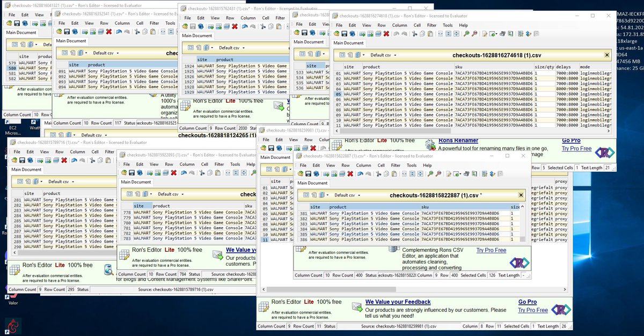Viewport: 644px width, 336px height.
Task: Click Paste icon in checkouts-1628815922893 toolbar
Action: [x=217, y=172]
